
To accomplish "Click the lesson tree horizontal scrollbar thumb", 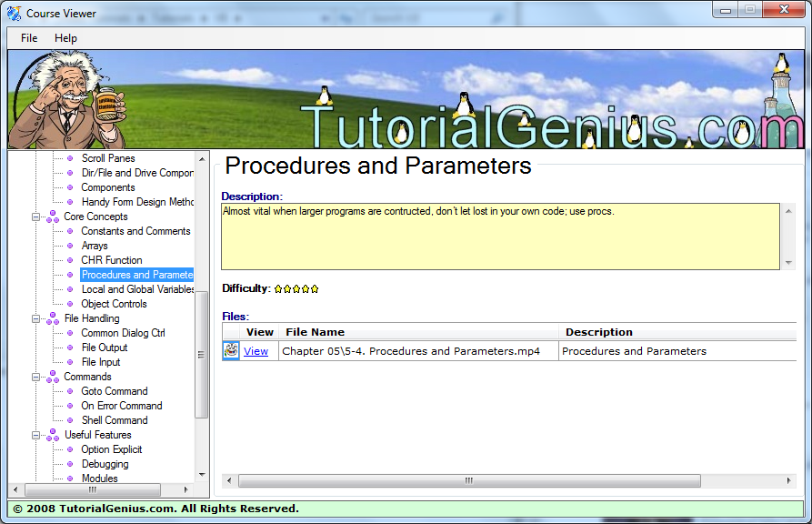I will (x=93, y=489).
